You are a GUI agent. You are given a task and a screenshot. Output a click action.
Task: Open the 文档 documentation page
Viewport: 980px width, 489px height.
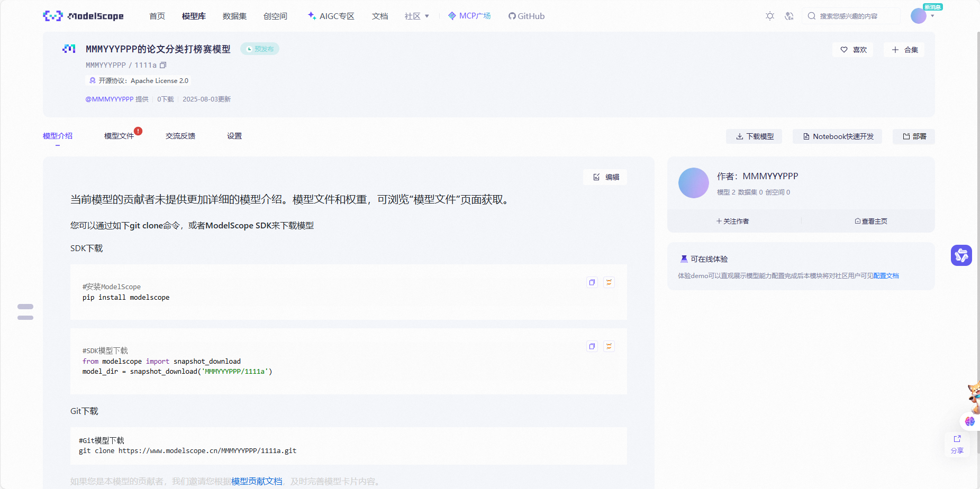(380, 16)
